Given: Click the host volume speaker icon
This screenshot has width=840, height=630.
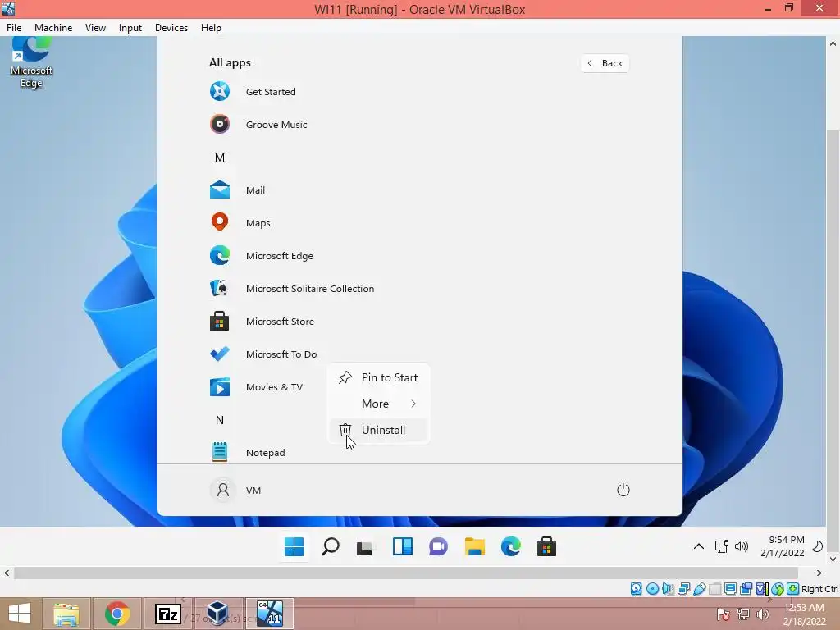Looking at the screenshot, I should (x=763, y=614).
